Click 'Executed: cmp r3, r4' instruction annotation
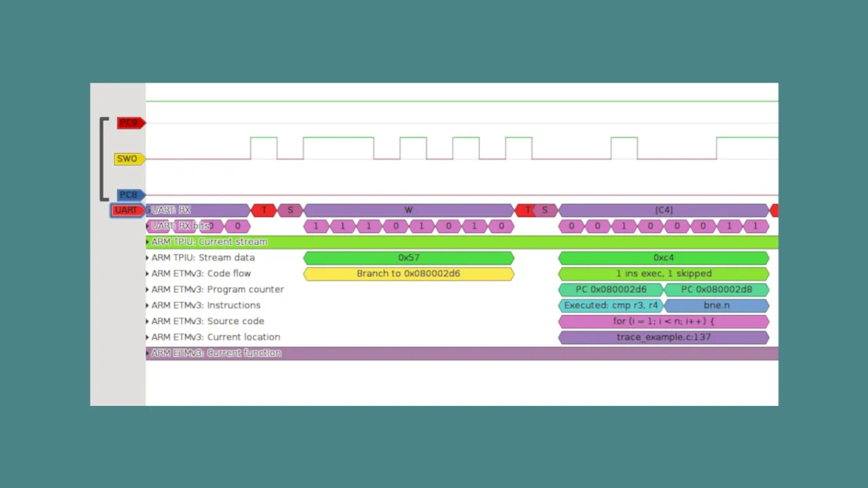 [611, 306]
